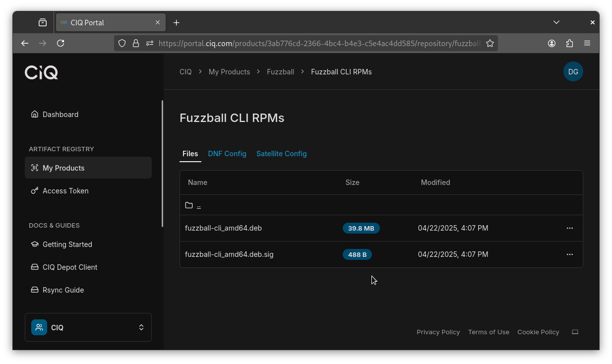
Task: Click CIQ breadcrumb link
Action: (x=185, y=72)
